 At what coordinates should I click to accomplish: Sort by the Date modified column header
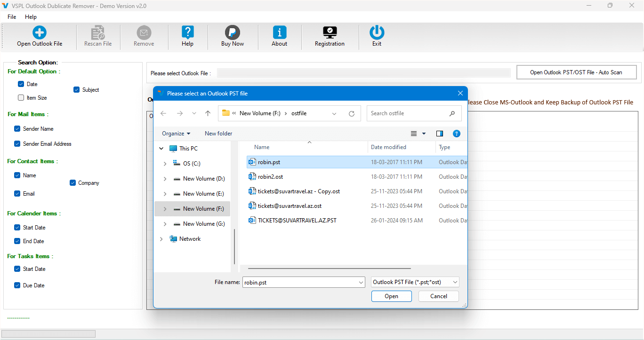[388, 147]
